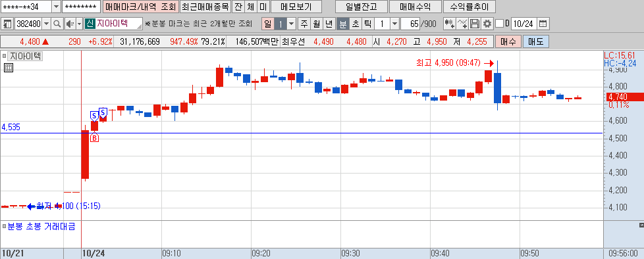Click the password field with asterisks
The image size is (644, 259).
click(81, 7)
